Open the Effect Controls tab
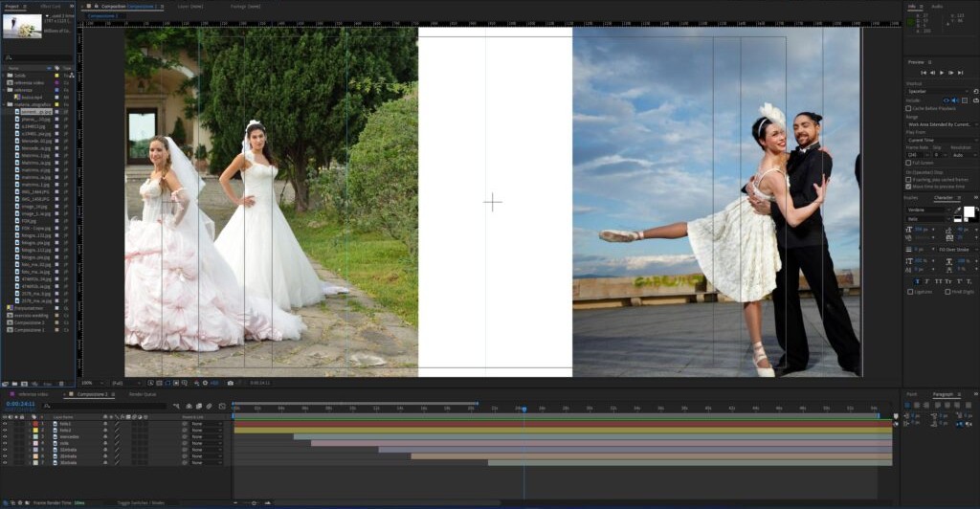This screenshot has height=509, width=980. point(51,7)
